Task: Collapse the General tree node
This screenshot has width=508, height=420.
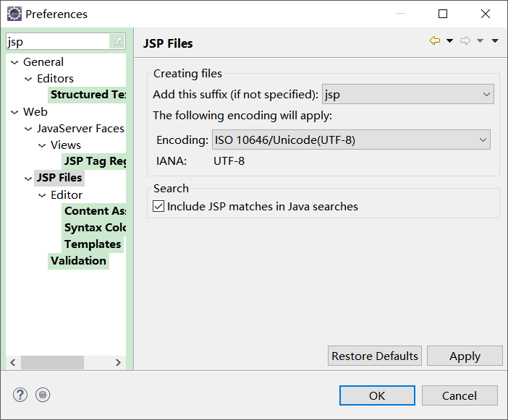Action: (14, 63)
